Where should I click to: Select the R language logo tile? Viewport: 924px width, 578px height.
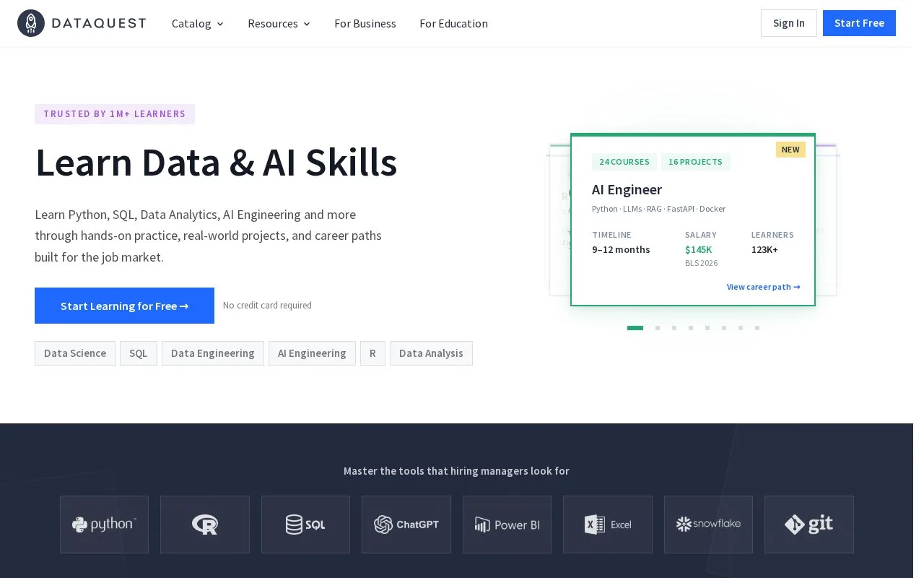tap(205, 525)
